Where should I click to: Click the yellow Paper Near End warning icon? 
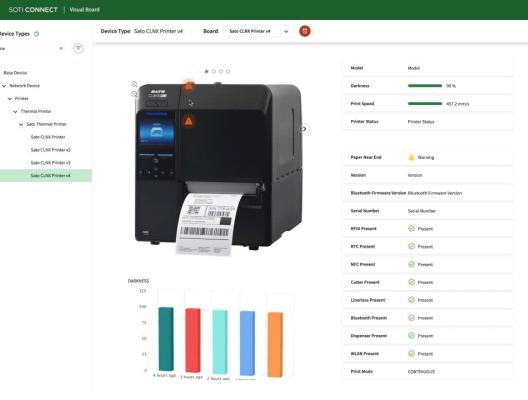tap(411, 157)
